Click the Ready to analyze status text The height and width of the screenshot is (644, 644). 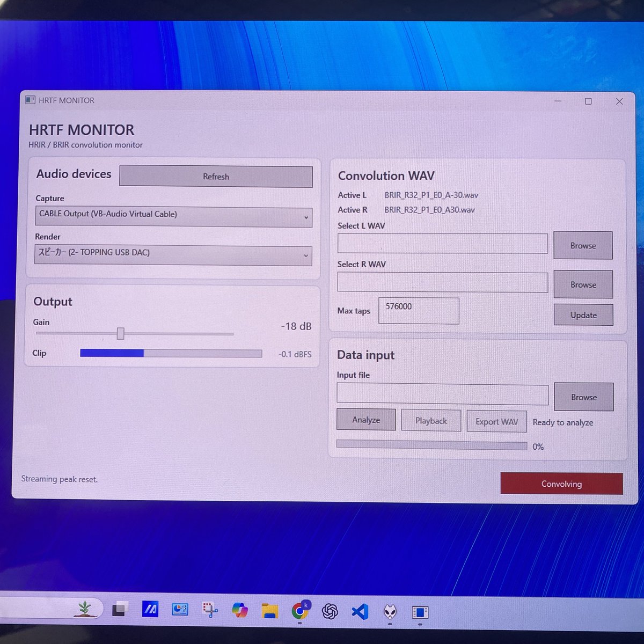(x=563, y=423)
